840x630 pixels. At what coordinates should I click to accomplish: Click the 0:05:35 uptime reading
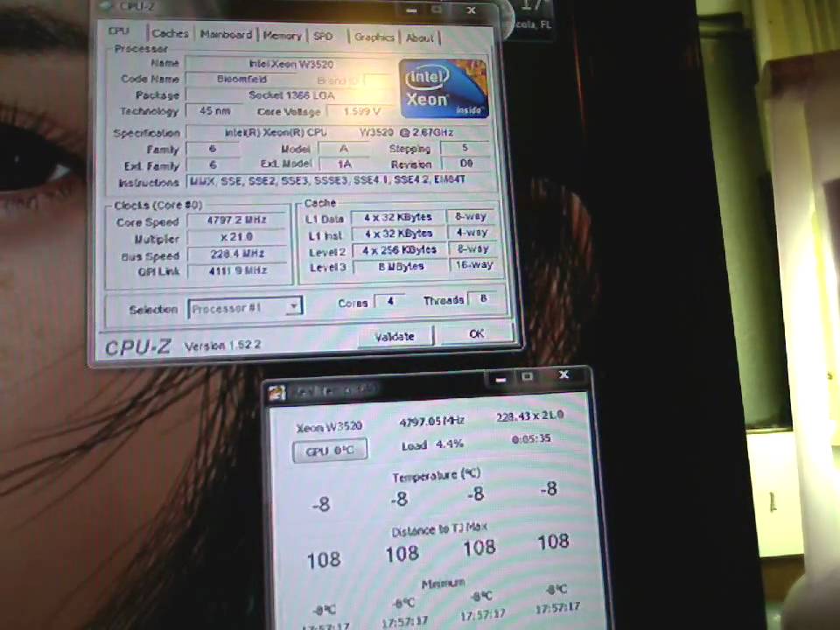click(531, 438)
